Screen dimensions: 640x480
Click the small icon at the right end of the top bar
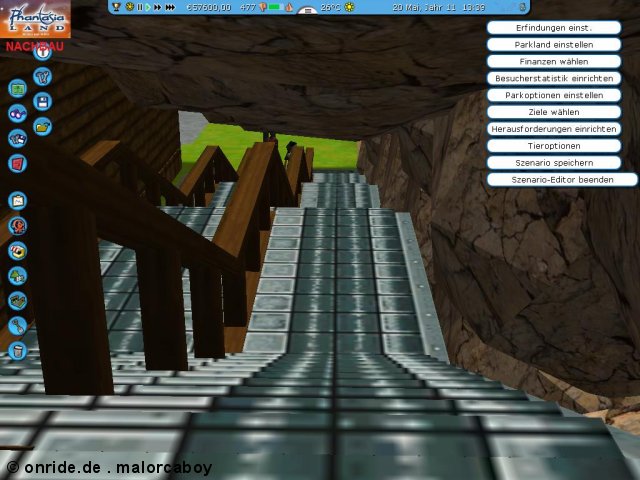coord(522,7)
